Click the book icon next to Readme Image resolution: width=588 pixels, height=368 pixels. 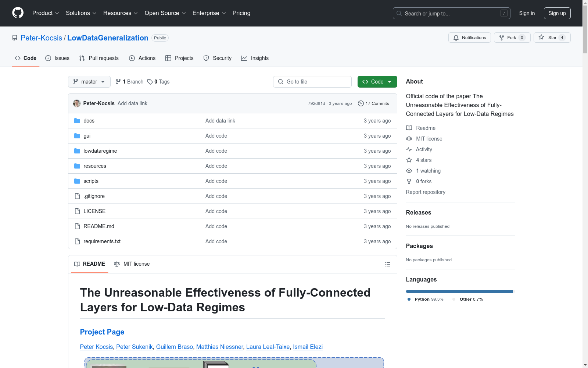[409, 128]
